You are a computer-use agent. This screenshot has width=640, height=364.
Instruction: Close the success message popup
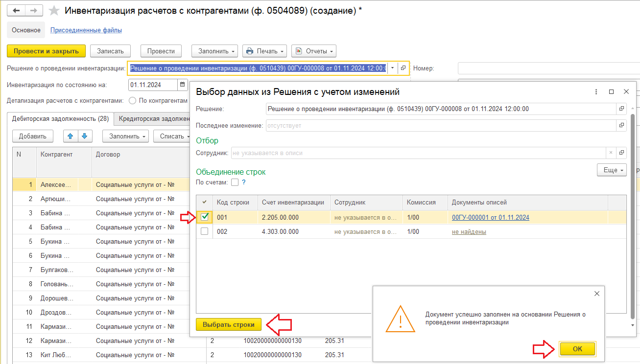click(x=596, y=294)
